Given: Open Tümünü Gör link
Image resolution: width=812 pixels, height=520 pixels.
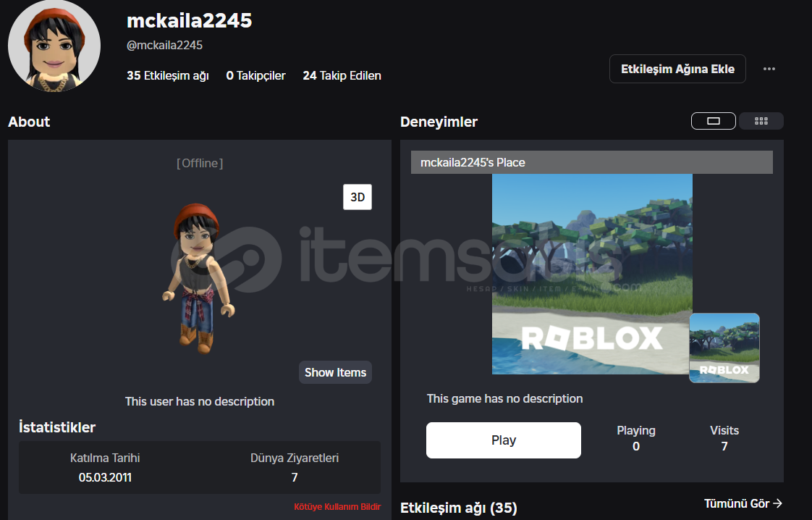Looking at the screenshot, I should (x=743, y=503).
